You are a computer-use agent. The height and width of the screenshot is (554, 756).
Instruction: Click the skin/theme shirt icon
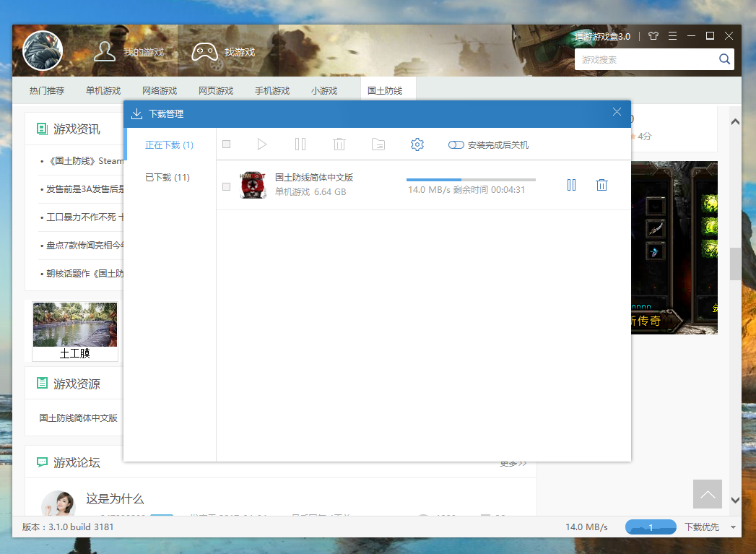click(x=653, y=36)
